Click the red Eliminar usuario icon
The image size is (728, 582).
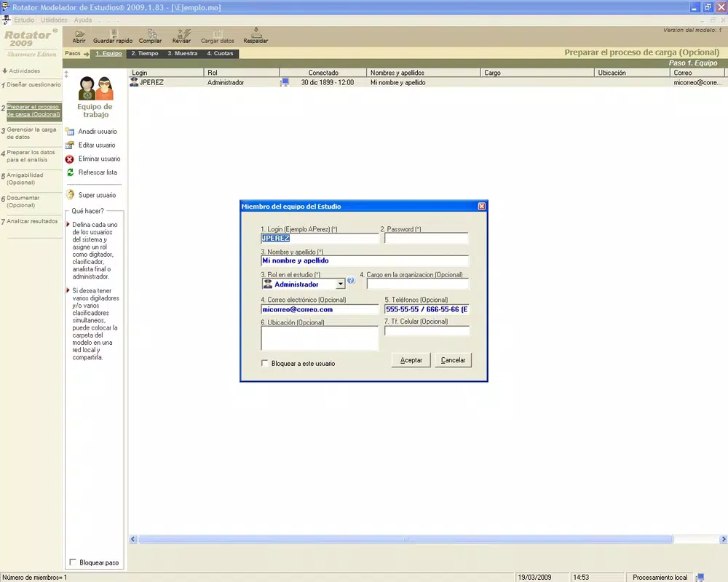pos(70,159)
